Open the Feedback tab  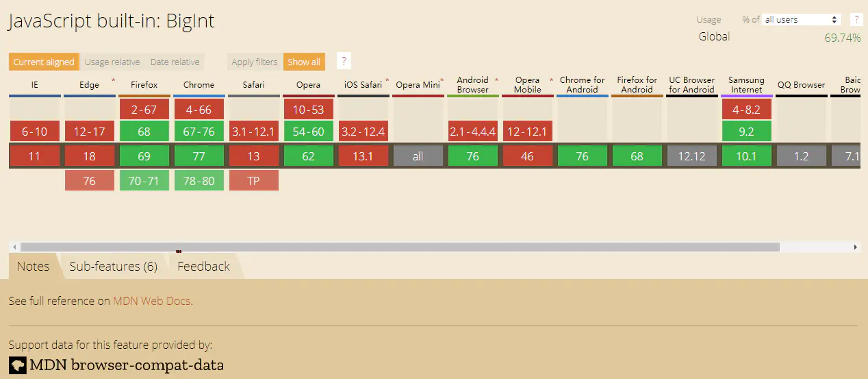203,267
